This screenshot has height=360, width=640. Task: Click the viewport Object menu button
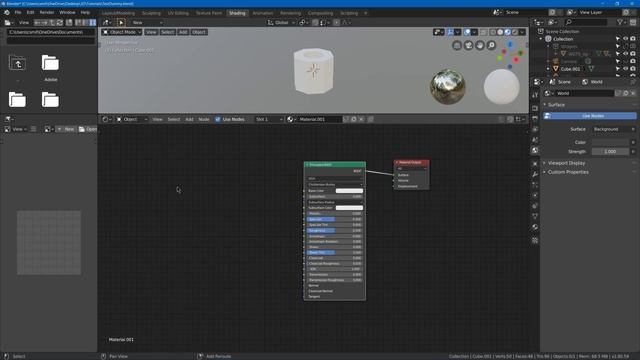[199, 32]
